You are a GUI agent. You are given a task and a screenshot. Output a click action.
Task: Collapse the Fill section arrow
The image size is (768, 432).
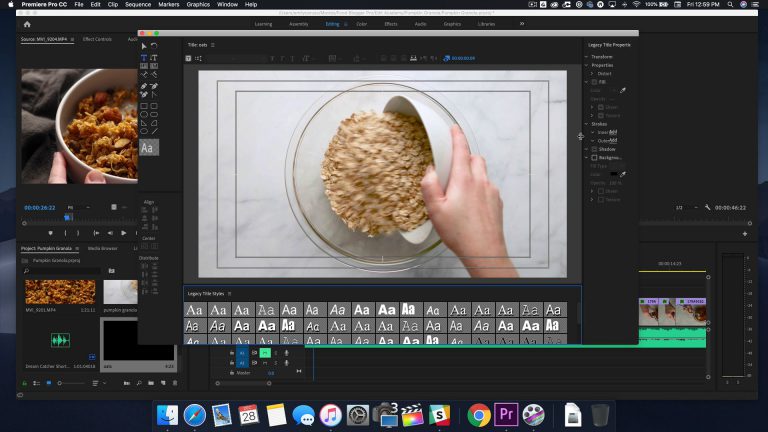(x=586, y=82)
